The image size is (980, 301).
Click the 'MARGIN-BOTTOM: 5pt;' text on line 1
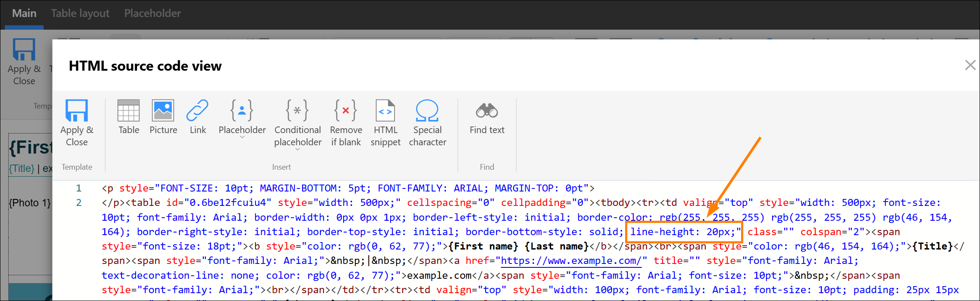315,188
